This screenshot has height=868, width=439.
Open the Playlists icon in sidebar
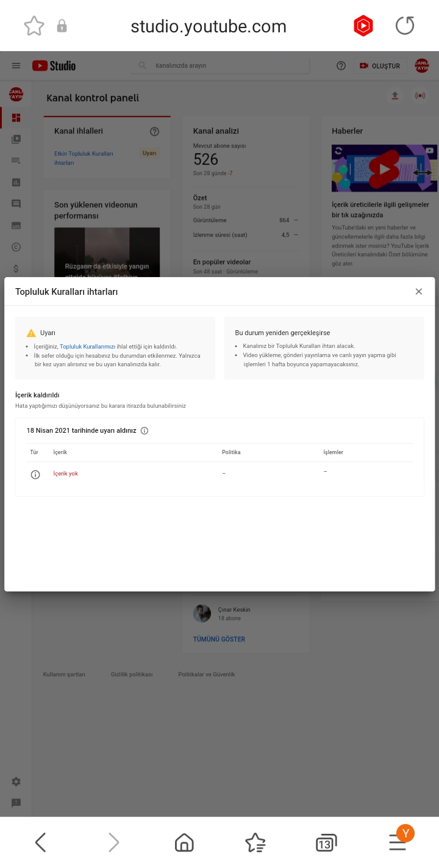pyautogui.click(x=16, y=161)
